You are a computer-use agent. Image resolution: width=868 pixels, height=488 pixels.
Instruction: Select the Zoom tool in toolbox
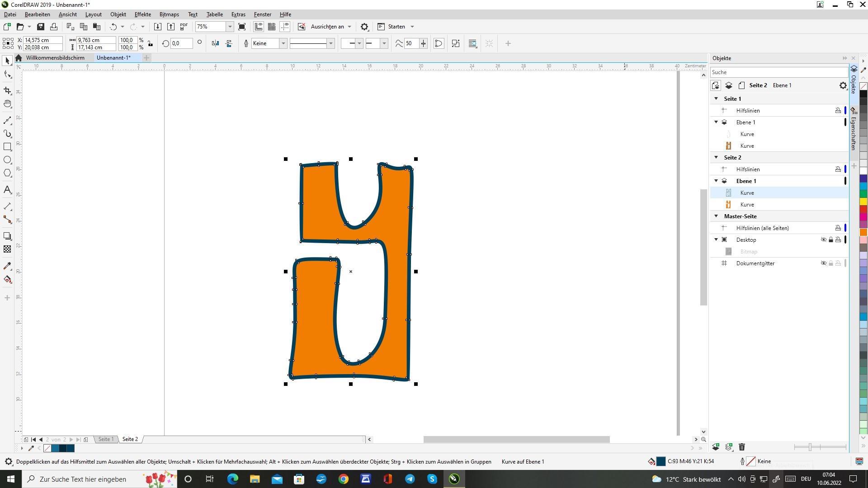click(x=7, y=104)
